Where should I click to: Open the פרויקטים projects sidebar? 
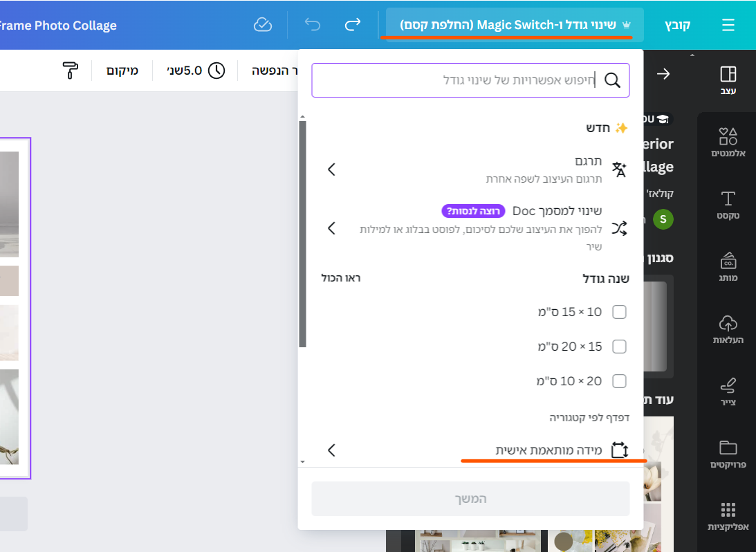[728, 454]
